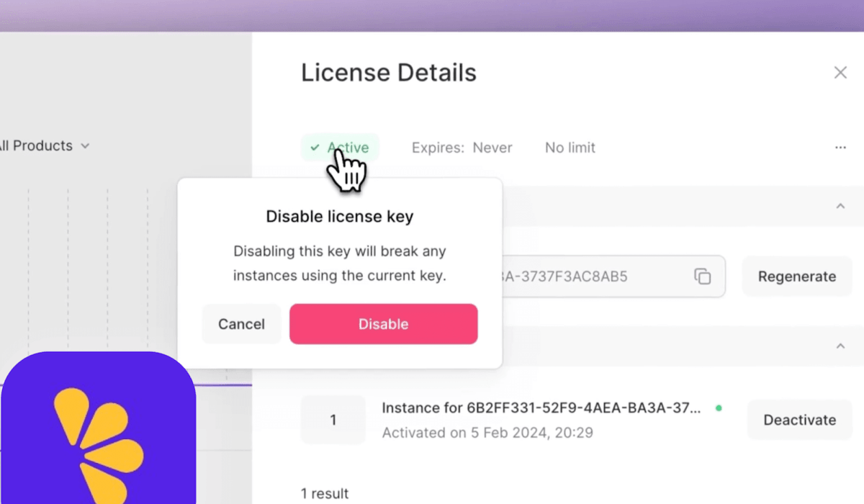Click the Activated on 5 Feb 2024 text
Screen dimensions: 864x504
tap(487, 433)
